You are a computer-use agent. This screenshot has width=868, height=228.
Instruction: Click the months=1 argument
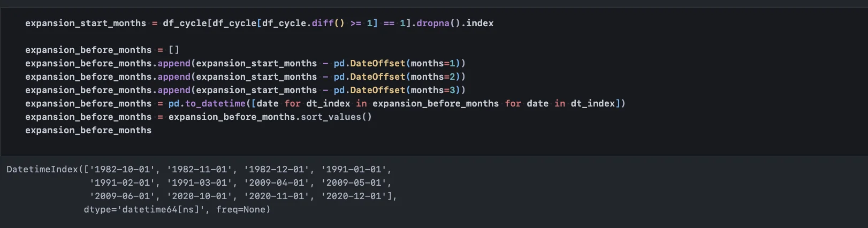pos(432,63)
